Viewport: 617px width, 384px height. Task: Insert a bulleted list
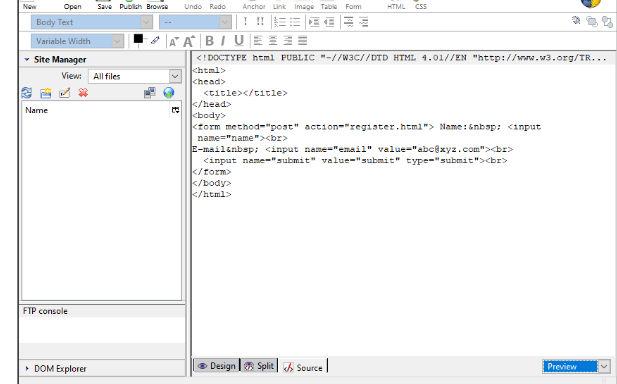tap(295, 22)
